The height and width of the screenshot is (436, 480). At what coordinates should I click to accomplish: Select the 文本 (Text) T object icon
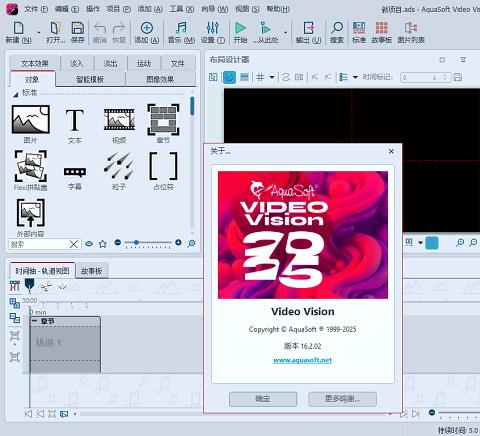pos(75,120)
